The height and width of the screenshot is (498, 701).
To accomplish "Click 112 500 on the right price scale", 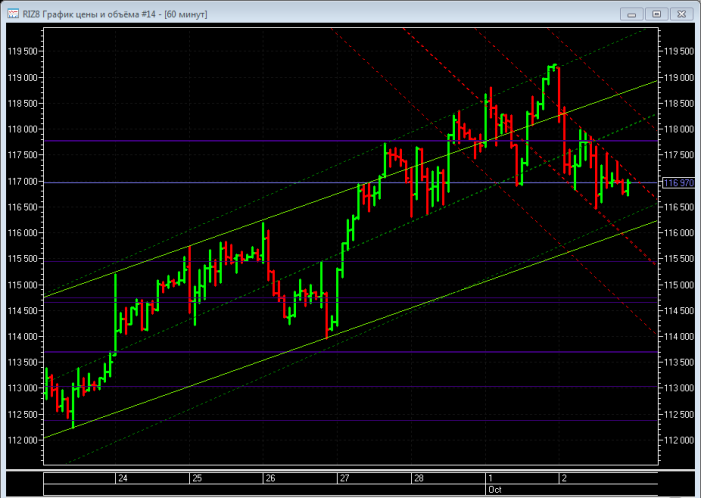I will point(679,415).
